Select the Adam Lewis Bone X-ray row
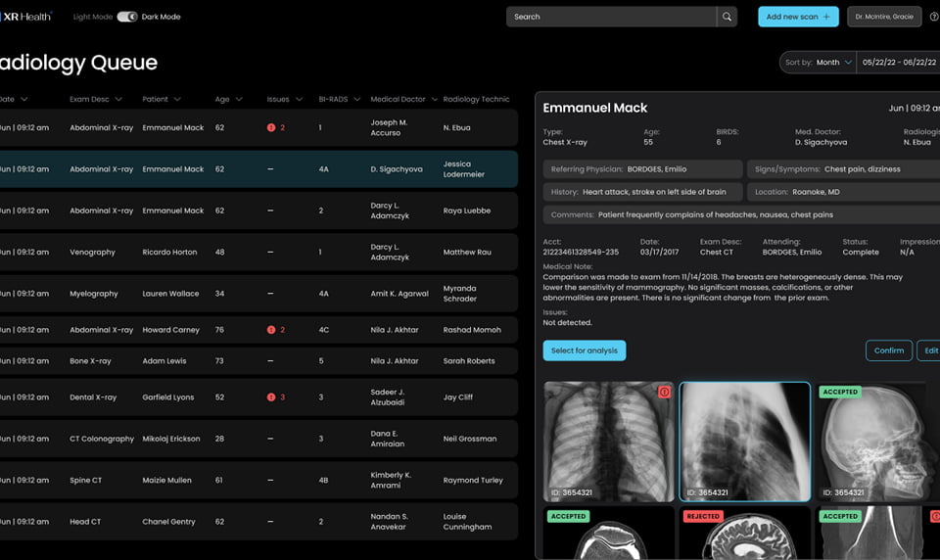This screenshot has height=560, width=940. (258, 361)
